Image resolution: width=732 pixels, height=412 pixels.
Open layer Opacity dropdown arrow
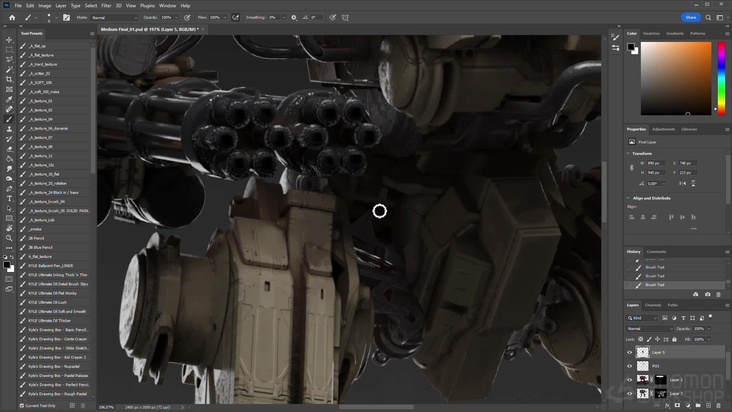(x=709, y=328)
